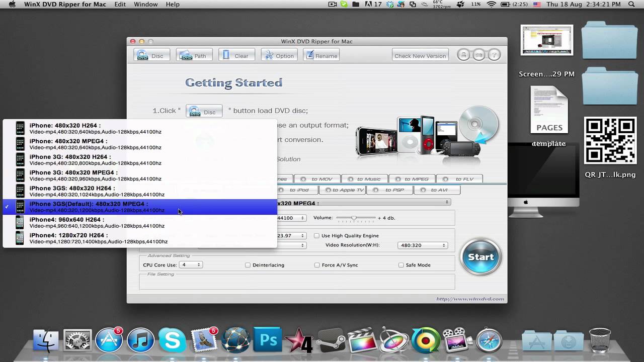Screen dimensions: 644x362
Task: Open the Trash in the Dock
Action: pos(599,340)
